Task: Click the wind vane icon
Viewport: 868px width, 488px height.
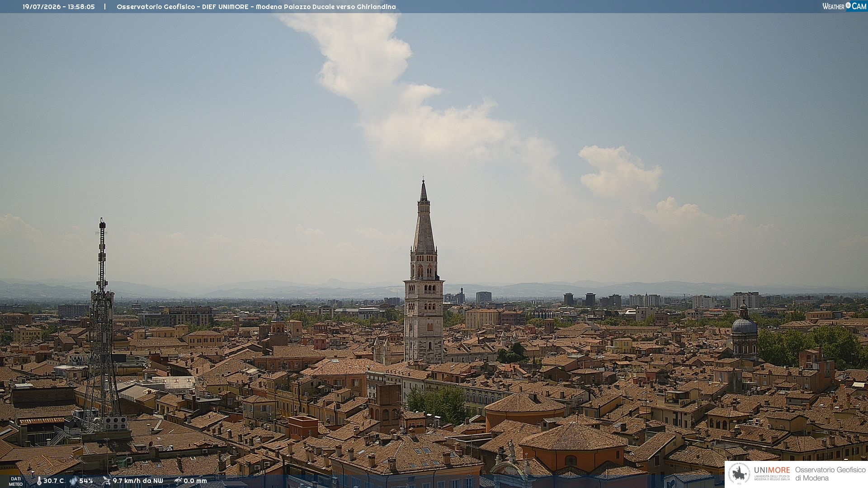Action: [x=106, y=481]
